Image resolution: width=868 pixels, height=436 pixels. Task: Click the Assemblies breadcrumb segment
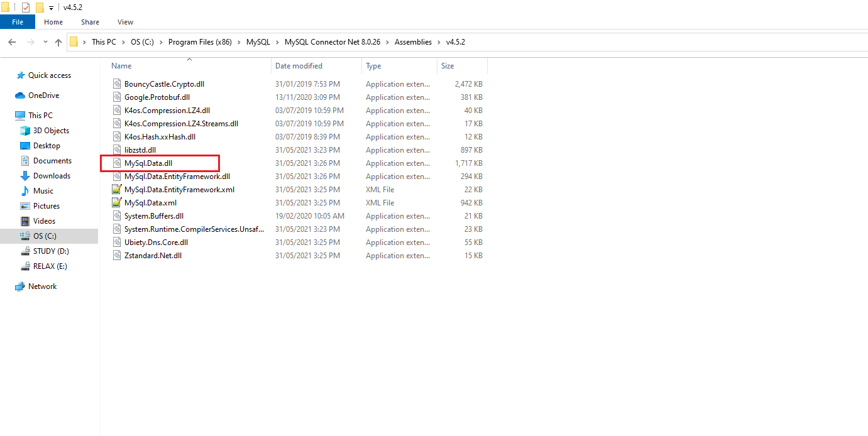coord(413,42)
